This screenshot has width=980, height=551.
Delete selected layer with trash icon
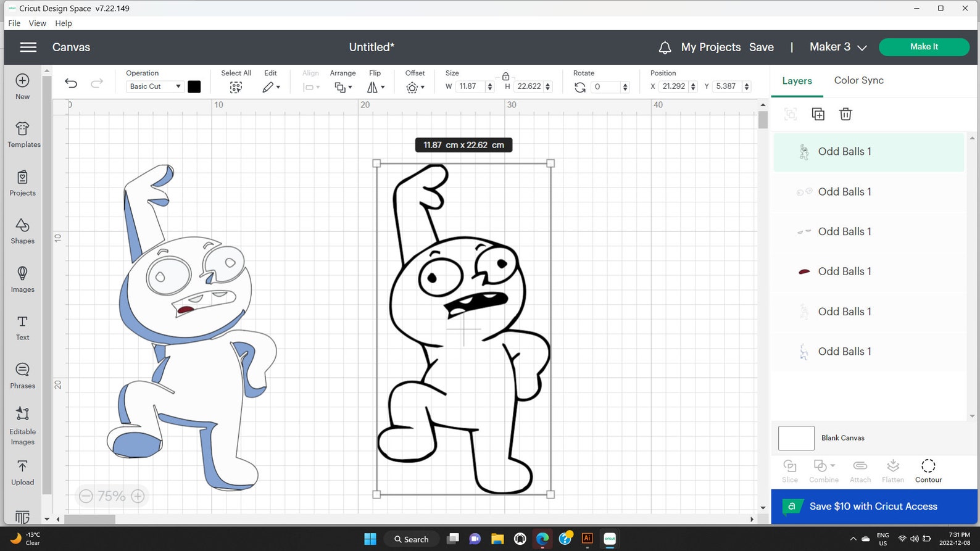pyautogui.click(x=845, y=114)
